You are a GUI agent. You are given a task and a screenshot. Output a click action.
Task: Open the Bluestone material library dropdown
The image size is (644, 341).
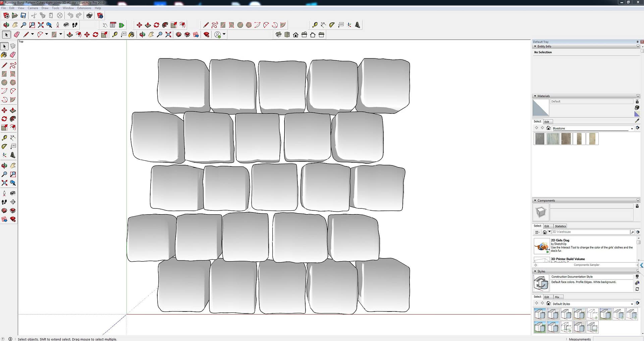[632, 129]
